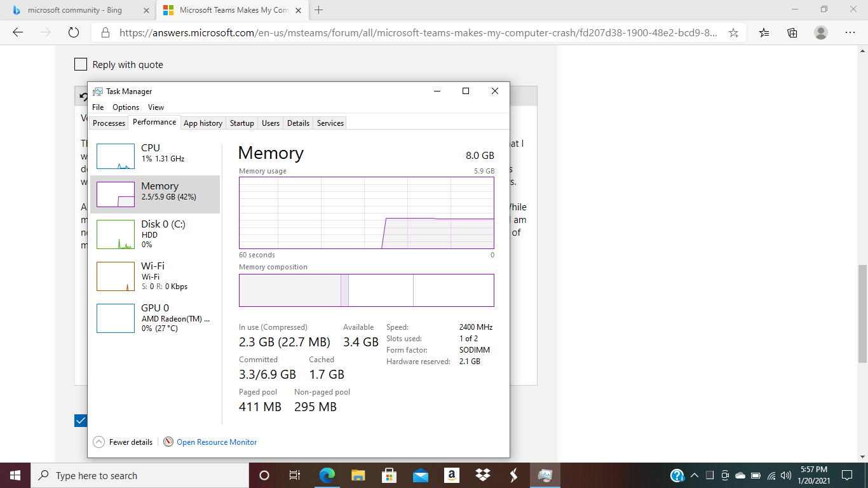The height and width of the screenshot is (488, 868).
Task: Click the Memory usage graph
Action: [367, 213]
